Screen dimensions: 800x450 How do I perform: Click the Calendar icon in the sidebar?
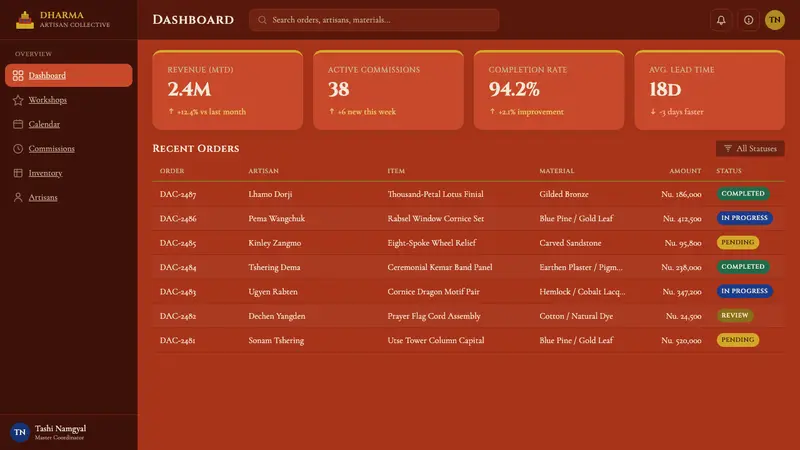(x=18, y=124)
